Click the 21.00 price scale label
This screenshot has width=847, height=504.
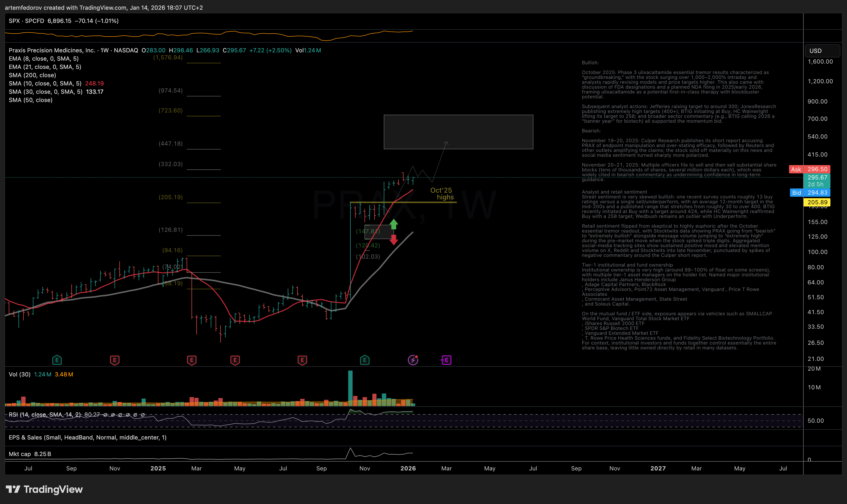click(816, 359)
